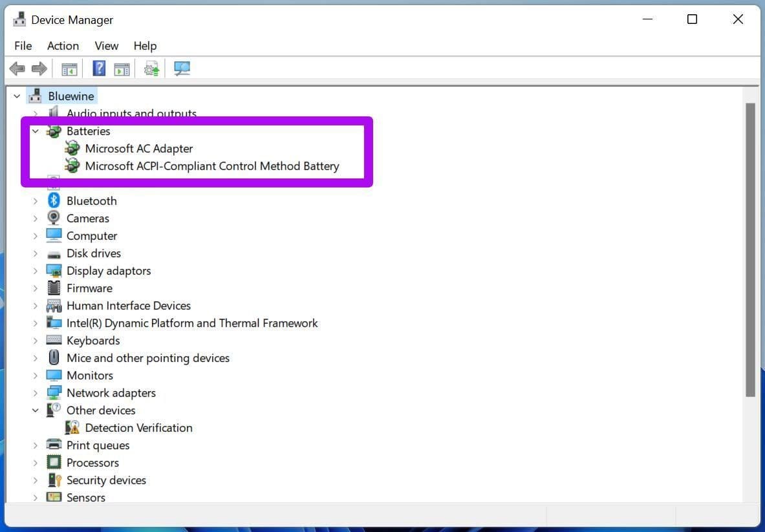The width and height of the screenshot is (765, 532).
Task: Click the Security devices key icon
Action: (x=54, y=480)
